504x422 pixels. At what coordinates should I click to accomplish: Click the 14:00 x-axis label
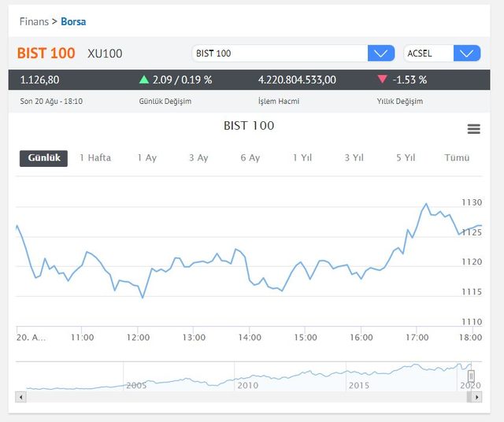tap(250, 337)
